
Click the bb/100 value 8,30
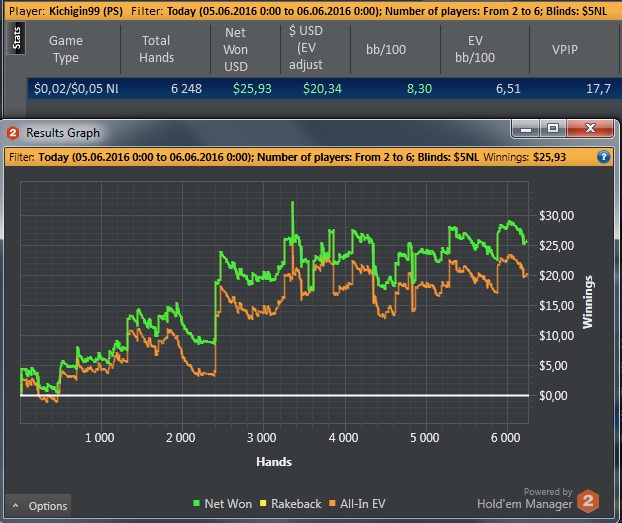click(419, 88)
